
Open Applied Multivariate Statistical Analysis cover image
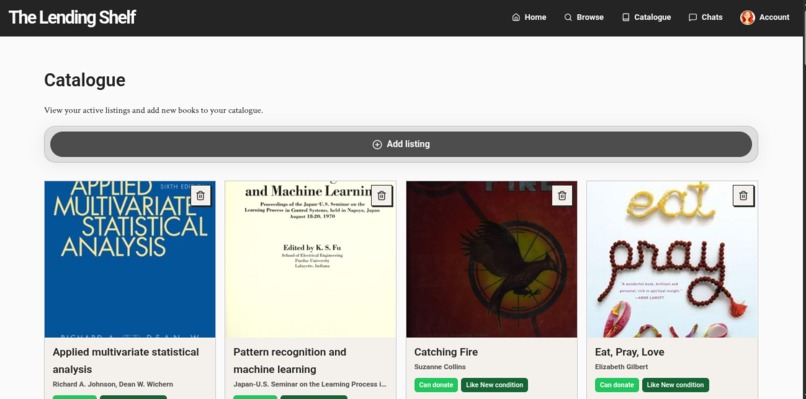(130, 259)
